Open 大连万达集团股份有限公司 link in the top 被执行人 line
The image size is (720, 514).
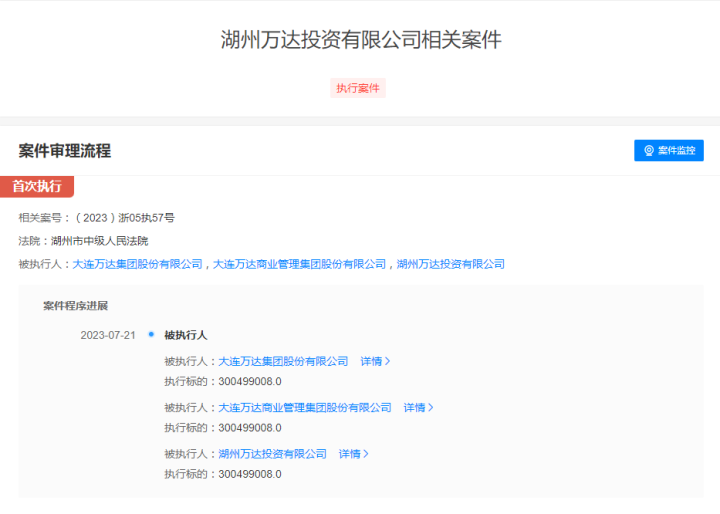tap(137, 264)
